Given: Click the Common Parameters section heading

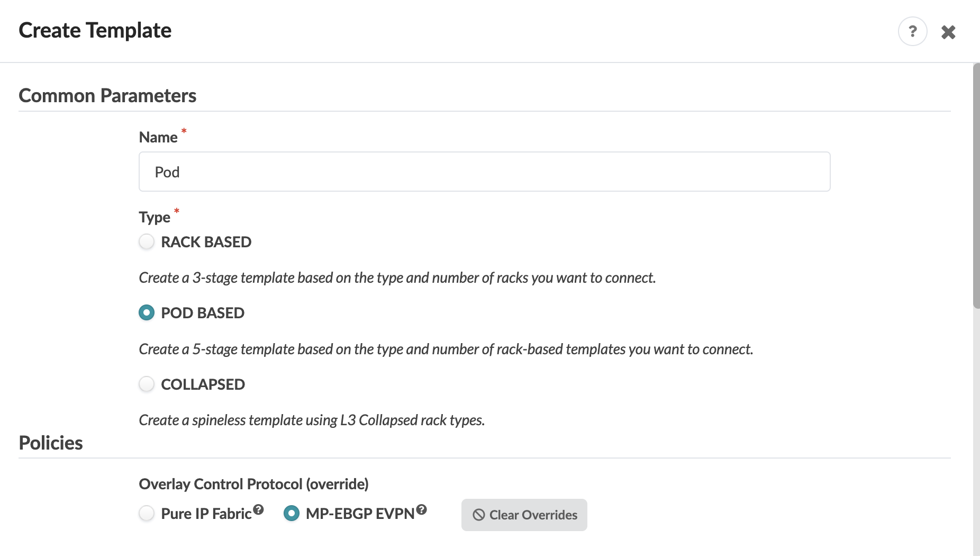Looking at the screenshot, I should point(107,96).
